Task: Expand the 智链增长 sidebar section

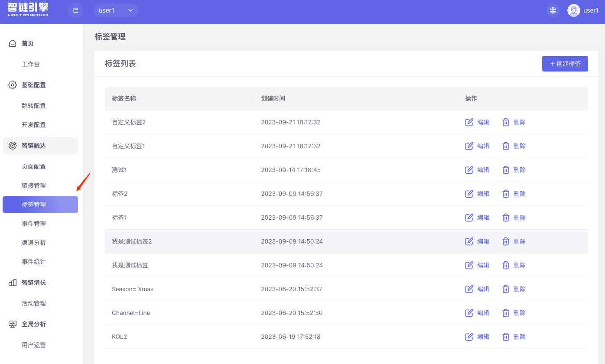Action: [x=34, y=283]
